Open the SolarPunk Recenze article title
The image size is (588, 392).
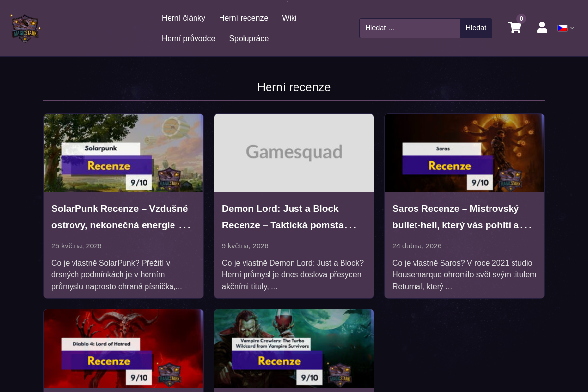coord(121,217)
